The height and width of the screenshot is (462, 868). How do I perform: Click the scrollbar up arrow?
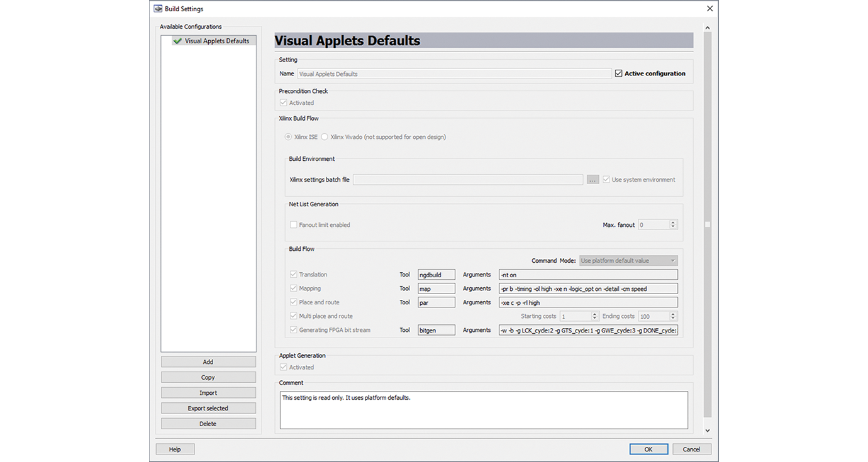point(707,28)
